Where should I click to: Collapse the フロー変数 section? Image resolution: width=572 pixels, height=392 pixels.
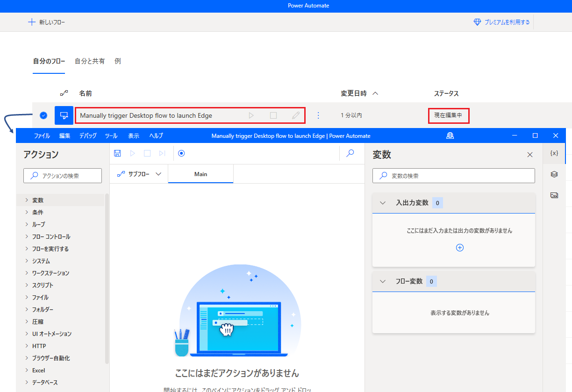[383, 281]
